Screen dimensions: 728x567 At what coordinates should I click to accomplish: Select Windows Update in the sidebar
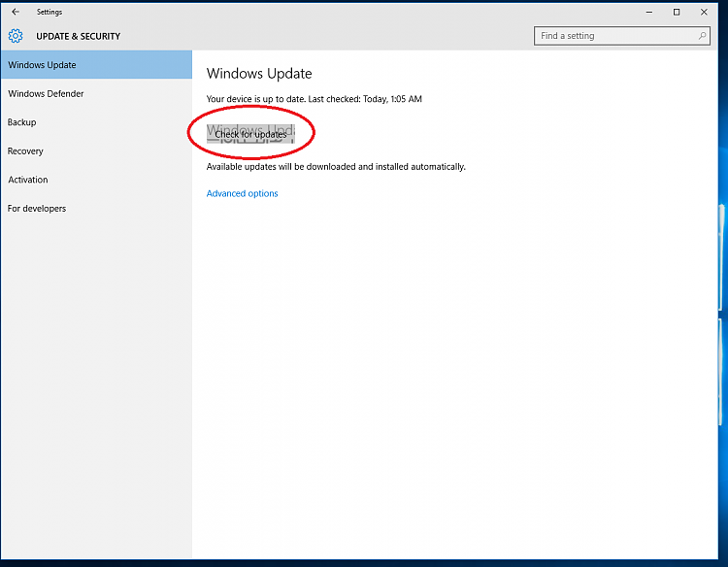(96, 64)
